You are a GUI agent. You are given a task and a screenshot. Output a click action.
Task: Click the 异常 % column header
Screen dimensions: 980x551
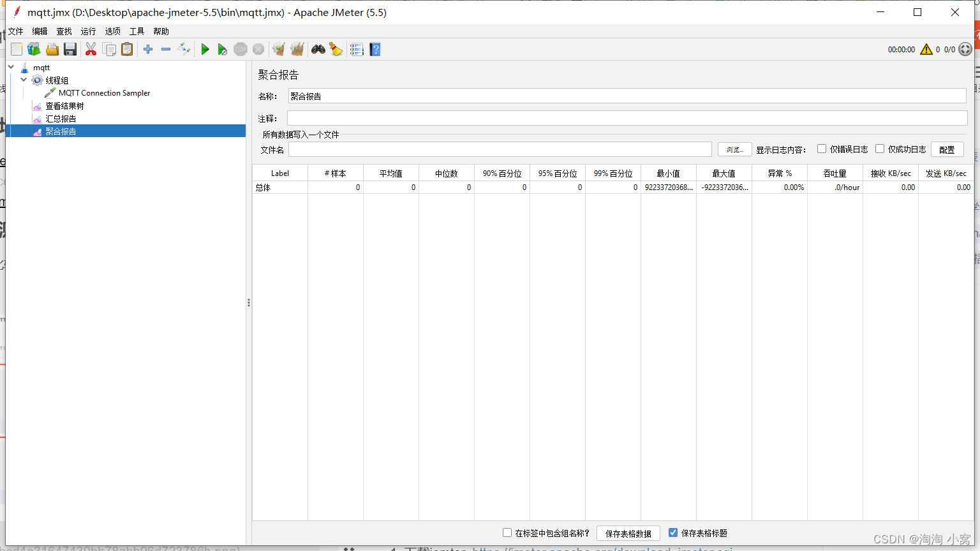click(780, 173)
